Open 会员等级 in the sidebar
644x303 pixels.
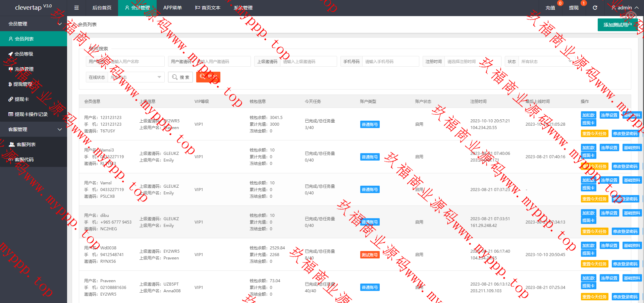[x=23, y=54]
